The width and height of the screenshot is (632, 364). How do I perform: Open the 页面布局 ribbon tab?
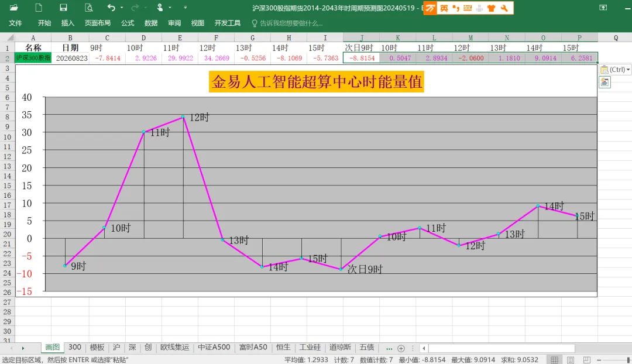[98, 23]
